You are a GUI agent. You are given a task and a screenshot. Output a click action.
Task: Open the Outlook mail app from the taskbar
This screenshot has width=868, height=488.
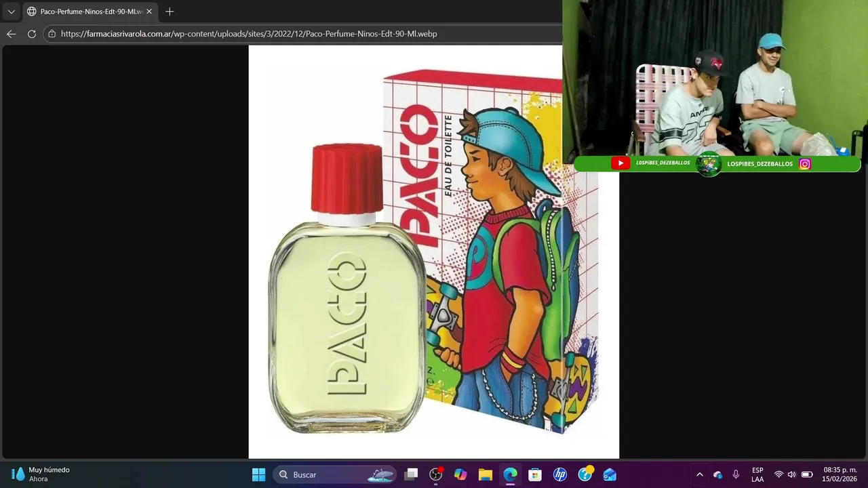[610, 474]
